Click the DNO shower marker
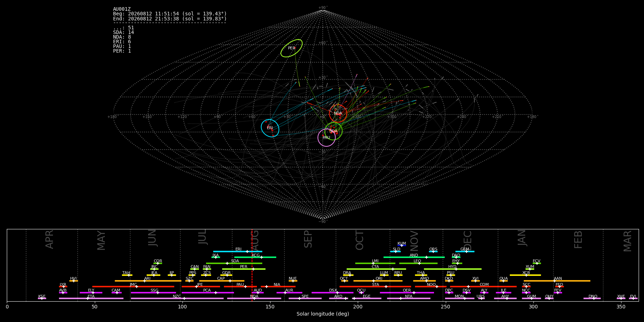 [592, 298]
